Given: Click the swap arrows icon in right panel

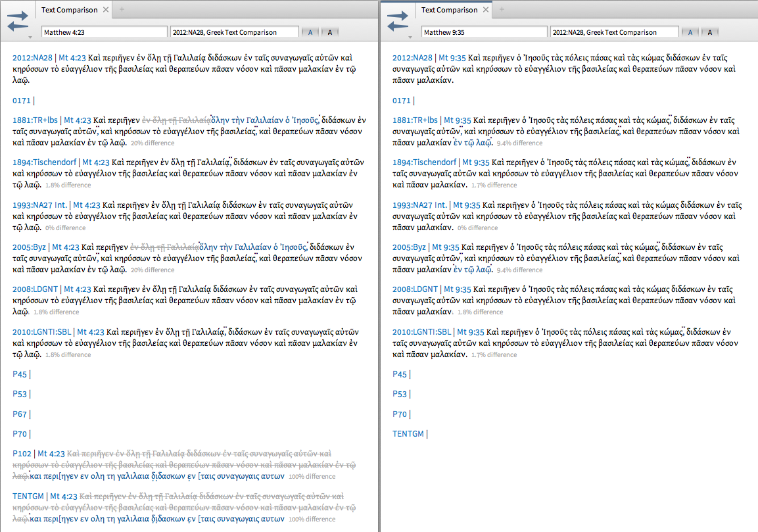Looking at the screenshot, I should tap(398, 21).
